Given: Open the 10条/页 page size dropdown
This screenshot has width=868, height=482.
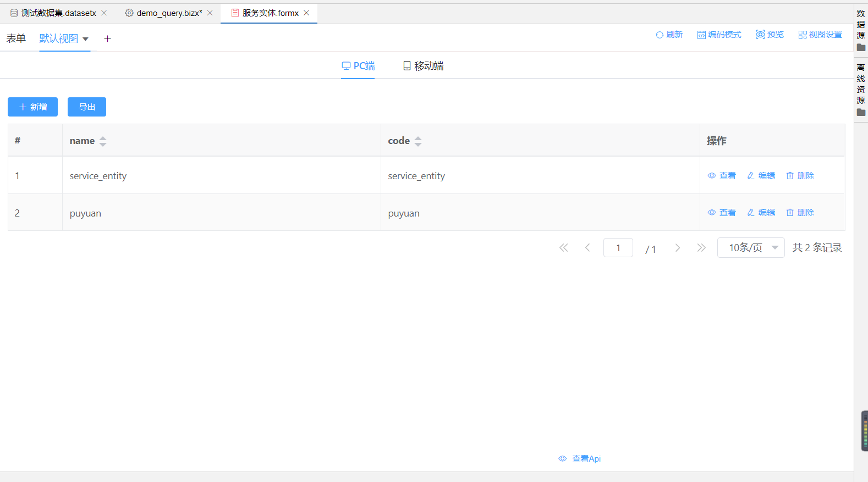Looking at the screenshot, I should tap(750, 248).
